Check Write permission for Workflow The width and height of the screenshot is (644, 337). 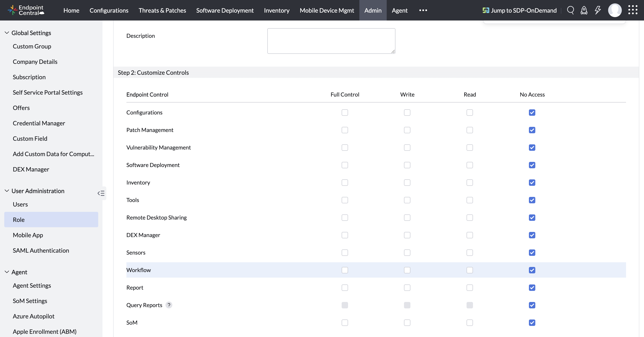coord(407,270)
